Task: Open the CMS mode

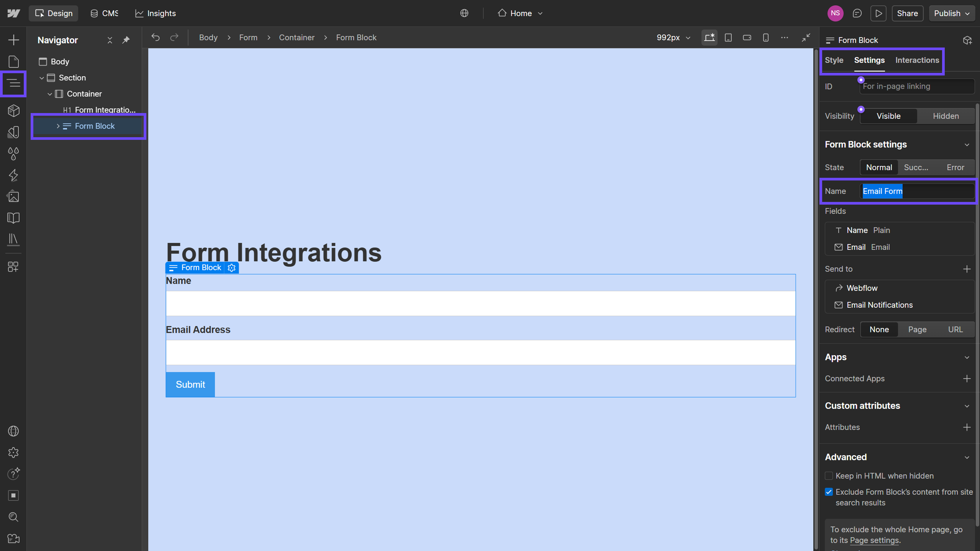Action: pos(104,13)
